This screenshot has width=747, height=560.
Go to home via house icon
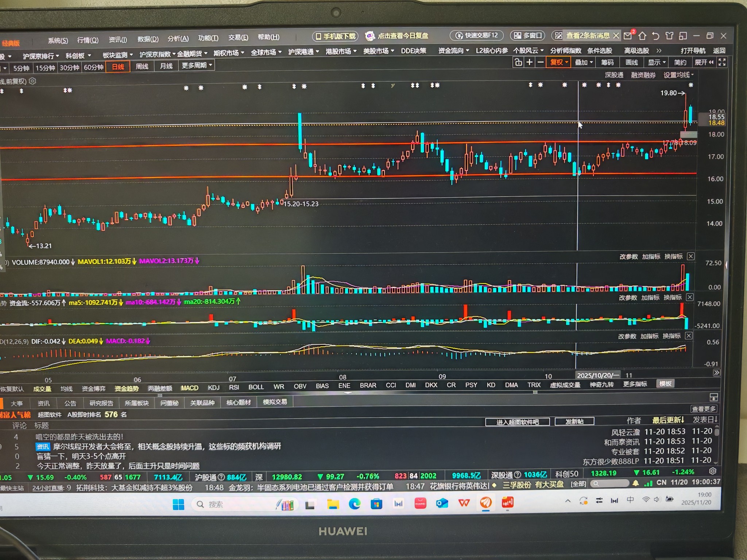point(642,36)
